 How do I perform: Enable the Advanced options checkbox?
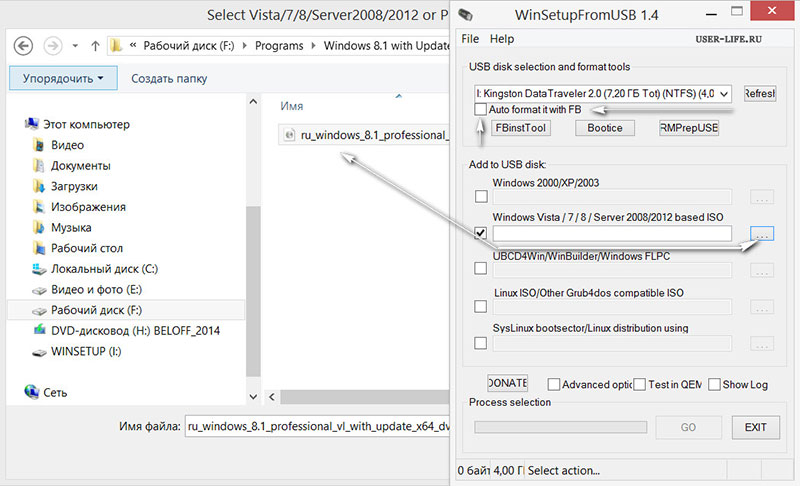point(554,384)
